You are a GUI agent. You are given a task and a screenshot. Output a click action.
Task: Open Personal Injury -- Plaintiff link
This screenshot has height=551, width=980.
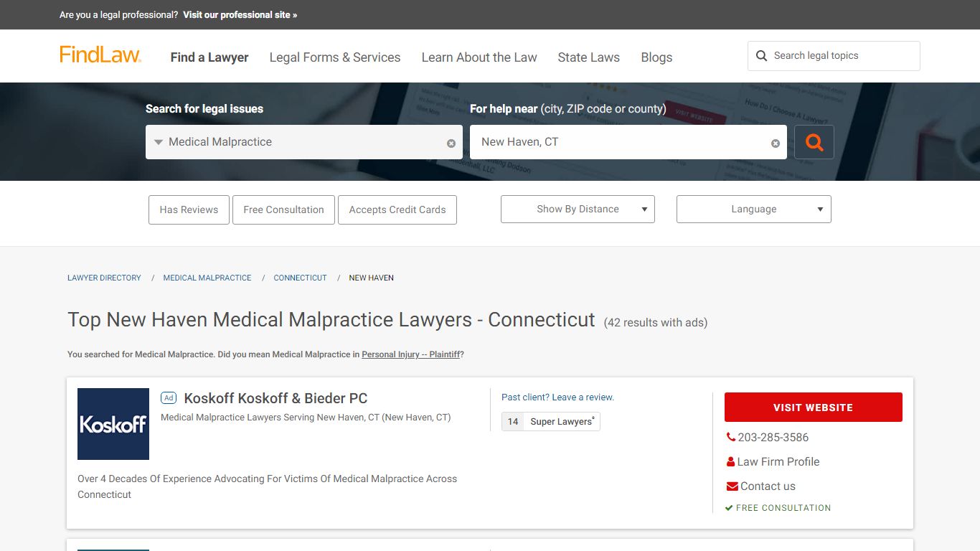(411, 354)
